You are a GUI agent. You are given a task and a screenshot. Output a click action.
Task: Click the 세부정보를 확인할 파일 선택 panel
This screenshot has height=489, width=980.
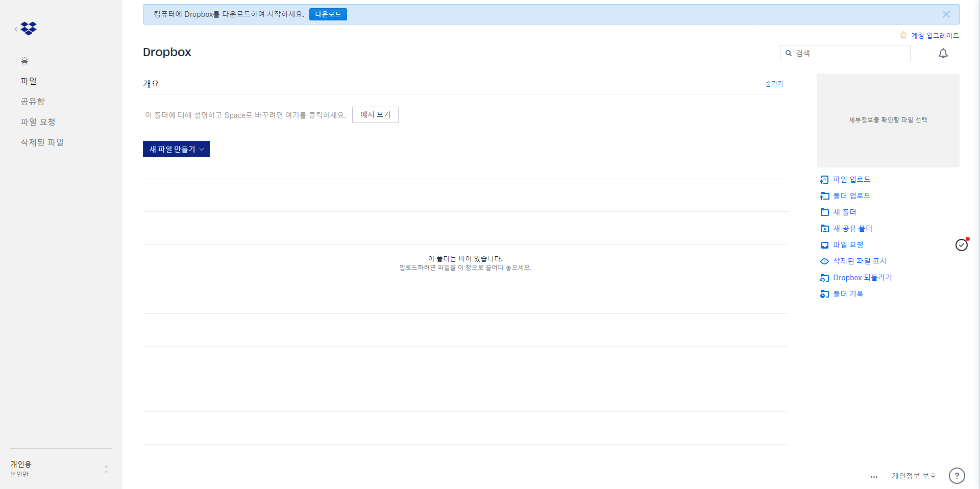[888, 120]
